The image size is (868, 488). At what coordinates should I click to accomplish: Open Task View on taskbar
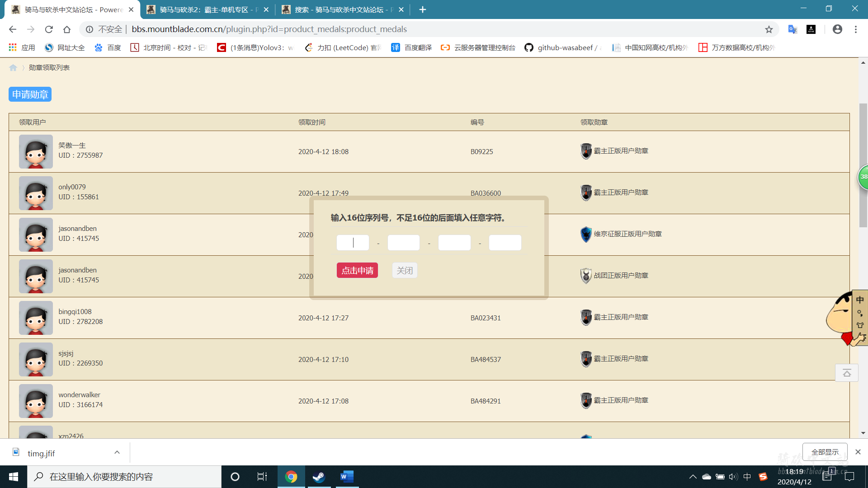click(x=262, y=477)
